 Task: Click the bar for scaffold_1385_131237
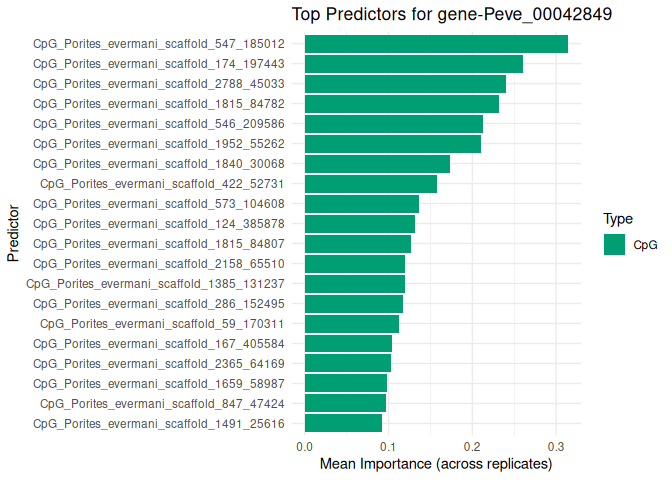coord(354,284)
